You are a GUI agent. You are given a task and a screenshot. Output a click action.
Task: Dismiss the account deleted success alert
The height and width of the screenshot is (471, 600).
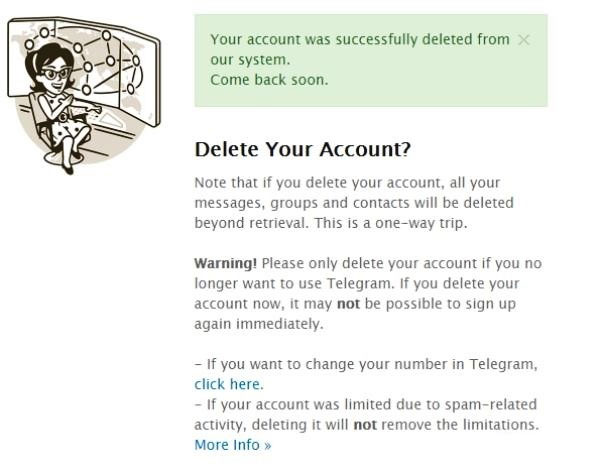coord(523,39)
